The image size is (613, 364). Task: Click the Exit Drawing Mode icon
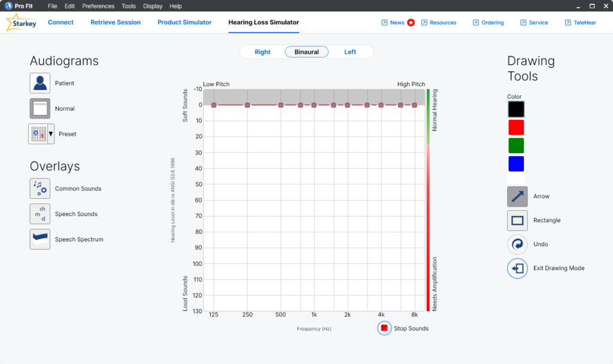pyautogui.click(x=517, y=268)
